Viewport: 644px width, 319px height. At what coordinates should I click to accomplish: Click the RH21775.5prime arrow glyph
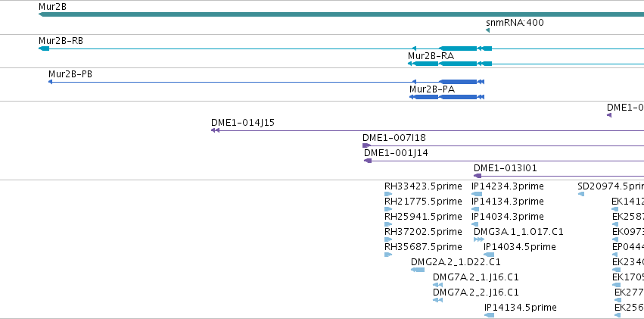pyautogui.click(x=388, y=209)
